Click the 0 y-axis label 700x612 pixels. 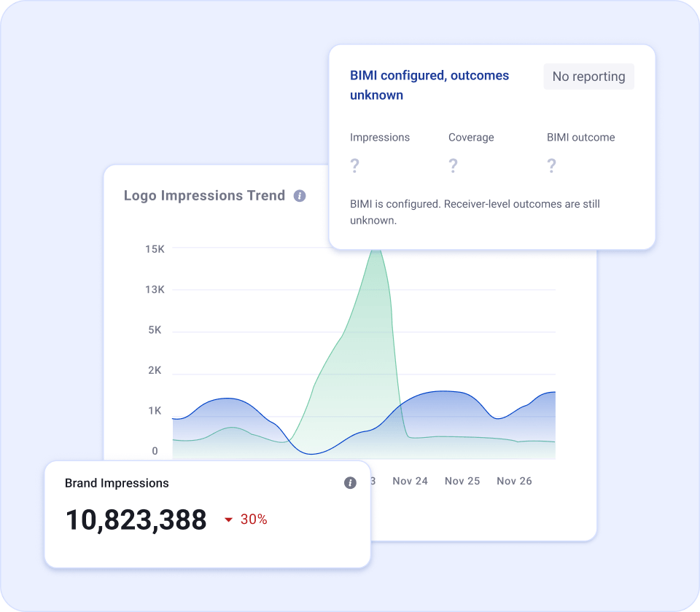point(155,451)
